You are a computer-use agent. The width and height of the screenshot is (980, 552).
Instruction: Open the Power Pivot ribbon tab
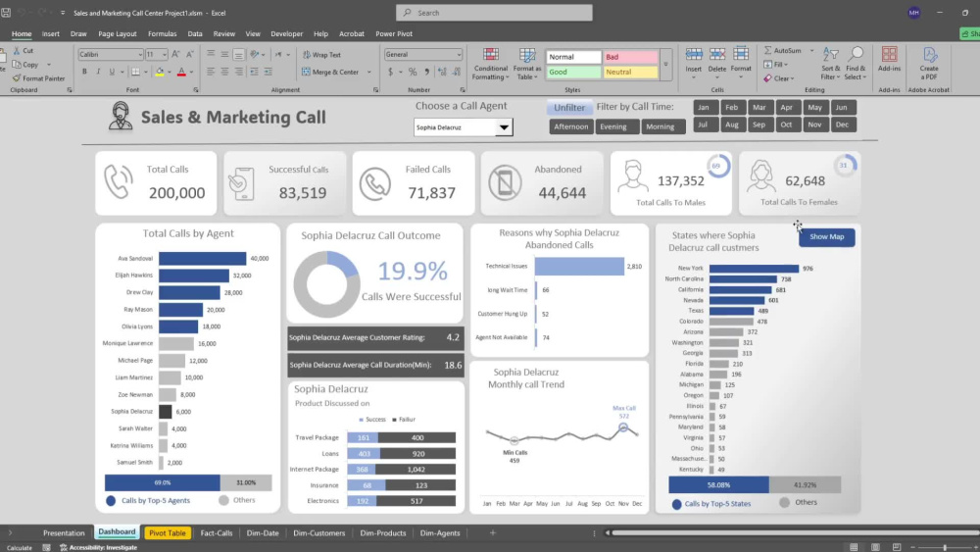[394, 33]
